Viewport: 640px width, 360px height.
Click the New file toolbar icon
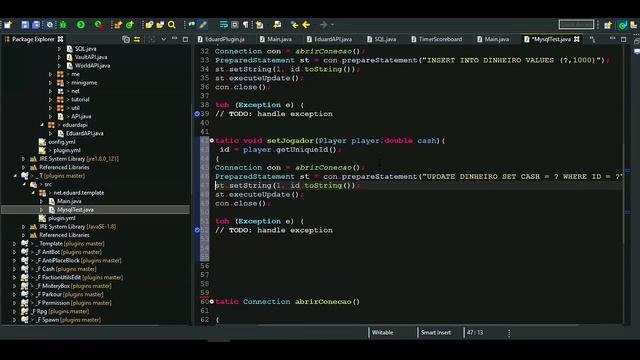click(x=8, y=25)
